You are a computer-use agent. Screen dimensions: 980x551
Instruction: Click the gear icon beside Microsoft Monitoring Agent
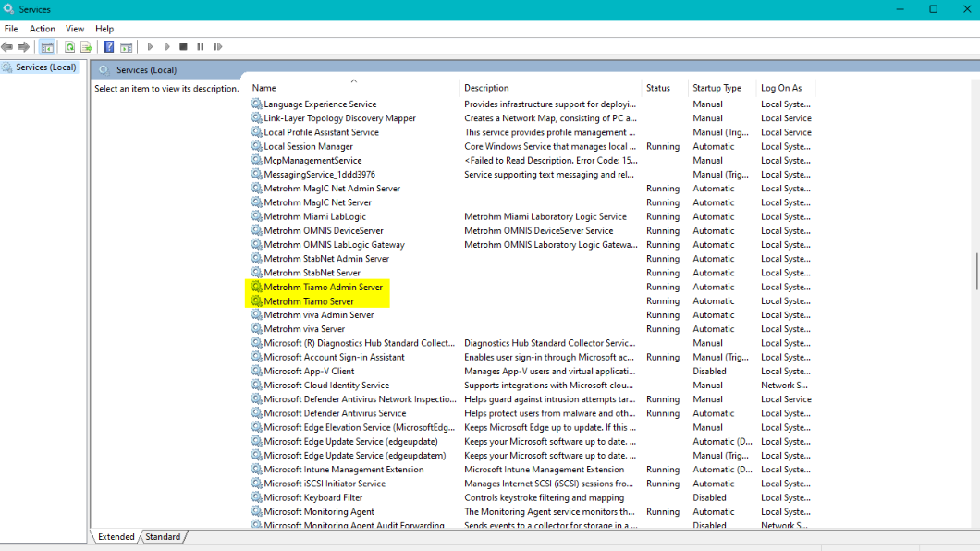click(x=256, y=511)
